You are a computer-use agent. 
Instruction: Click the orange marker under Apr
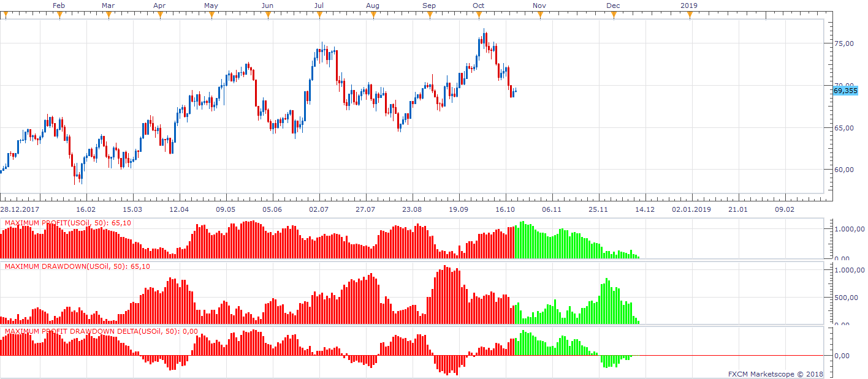pos(159,15)
